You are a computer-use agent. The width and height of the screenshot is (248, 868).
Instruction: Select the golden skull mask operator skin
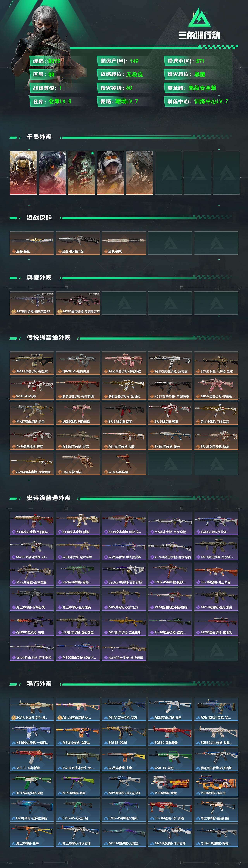pyautogui.click(x=23, y=173)
